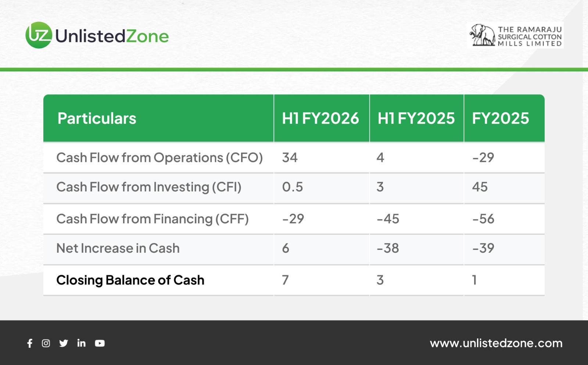Select the FY2025 column header
The image size is (588, 365).
pos(501,118)
